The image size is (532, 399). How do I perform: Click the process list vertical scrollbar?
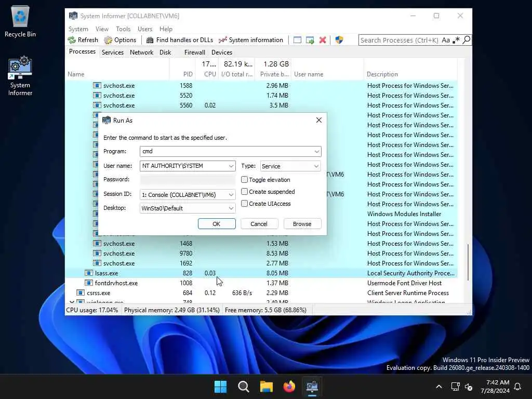pos(468,262)
